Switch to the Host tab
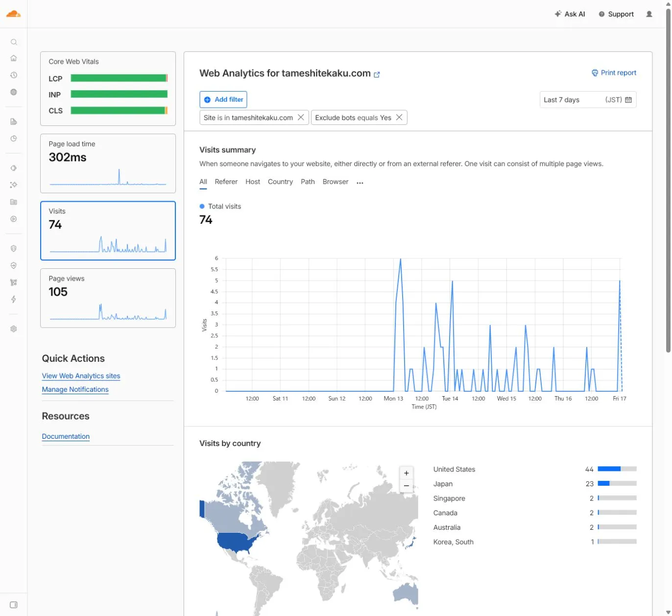Screen dimensions: 672x616 pyautogui.click(x=253, y=182)
